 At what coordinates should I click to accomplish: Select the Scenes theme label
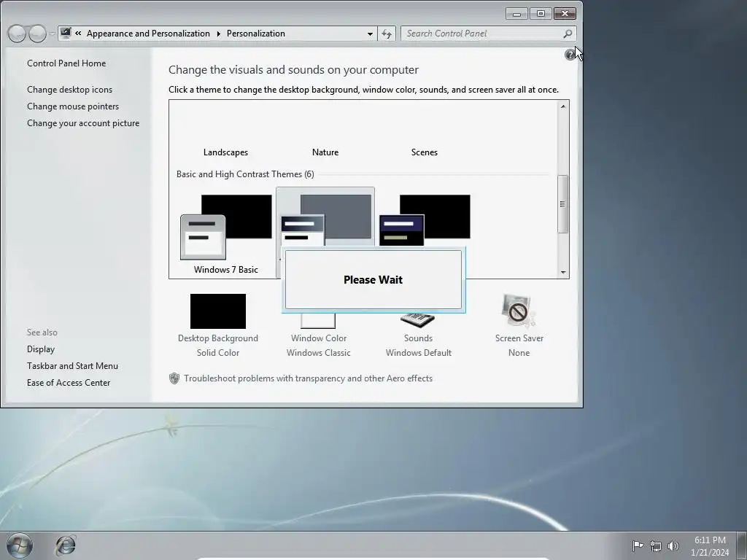[x=424, y=152]
